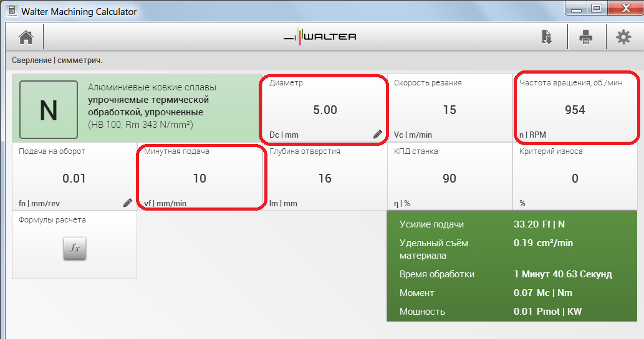The image size is (644, 339).
Task: Click the η | % unit label
Action: (401, 204)
